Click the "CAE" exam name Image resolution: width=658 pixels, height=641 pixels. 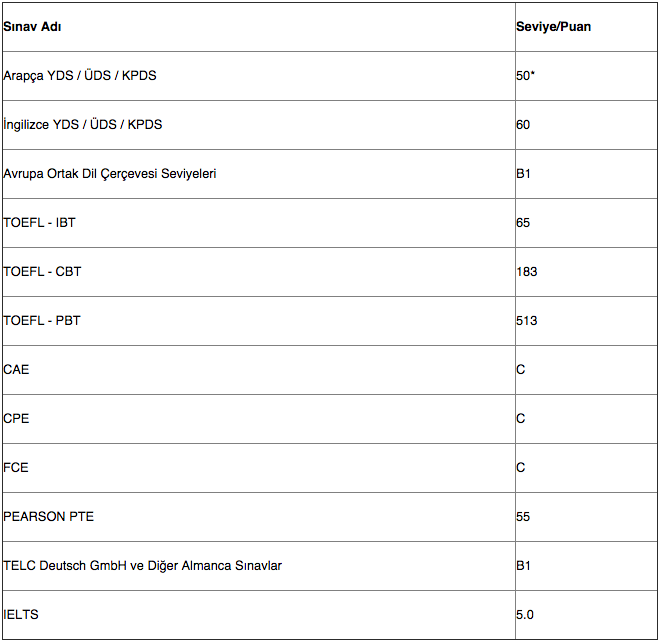coord(17,370)
